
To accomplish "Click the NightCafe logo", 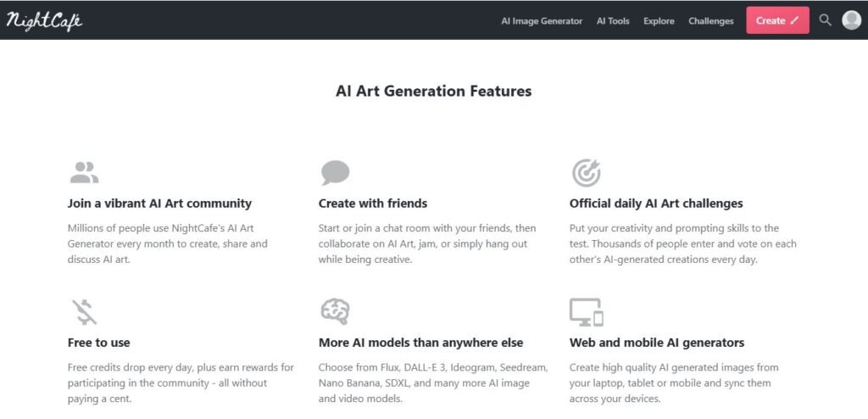I will pos(44,20).
